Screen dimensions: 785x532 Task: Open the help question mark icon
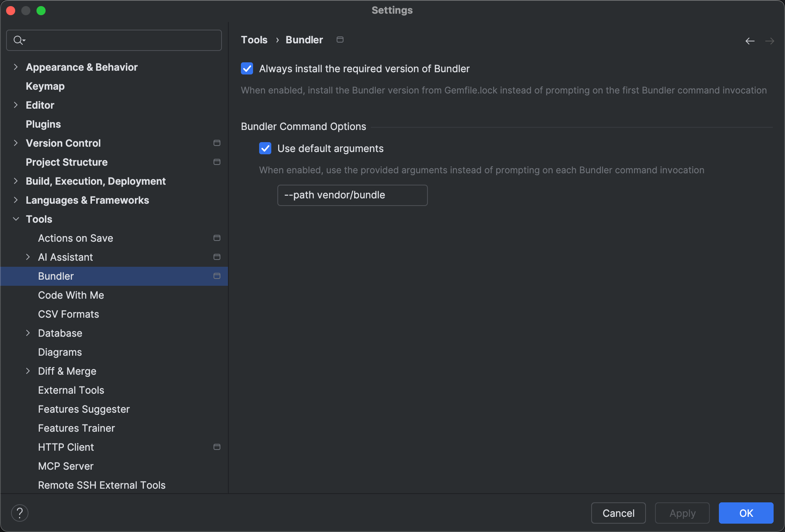tap(20, 513)
